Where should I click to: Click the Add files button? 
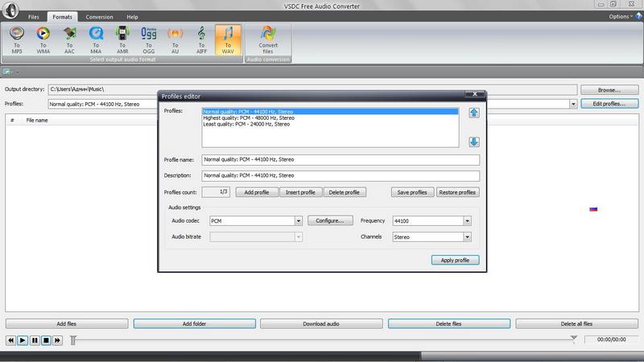(67, 324)
